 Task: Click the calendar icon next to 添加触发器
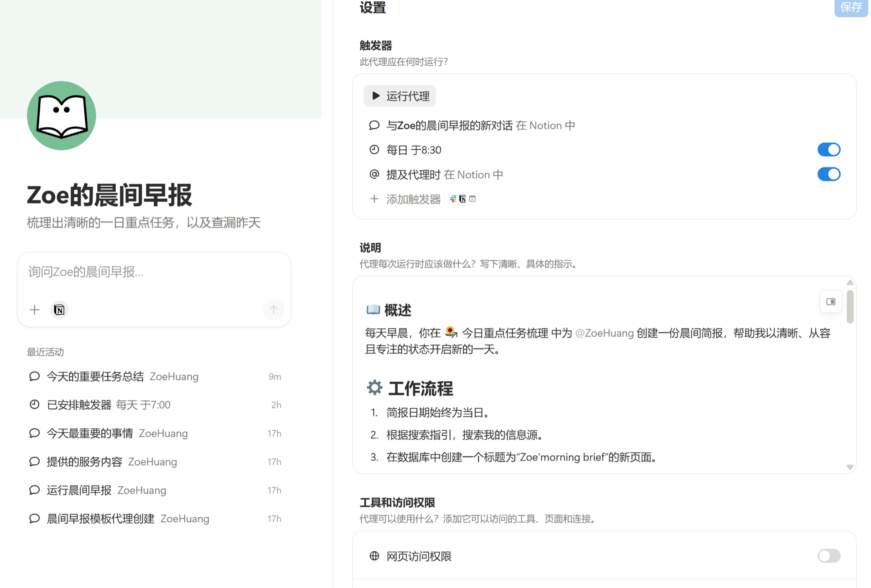[473, 199]
